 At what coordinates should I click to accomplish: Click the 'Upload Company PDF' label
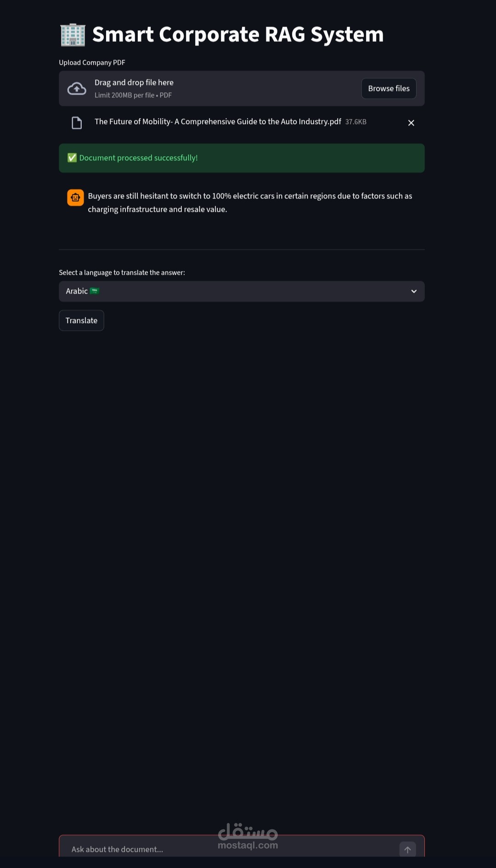click(x=92, y=62)
